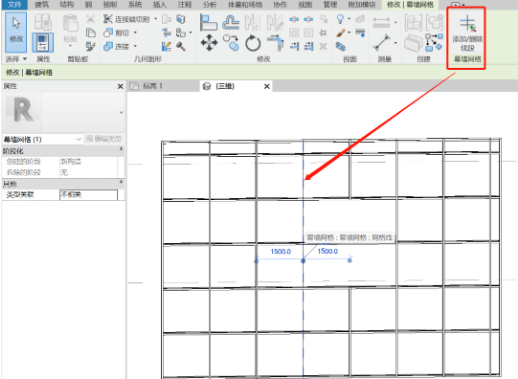This screenshot has height=379, width=518.
Task: Click the type association value field
Action: coord(88,195)
